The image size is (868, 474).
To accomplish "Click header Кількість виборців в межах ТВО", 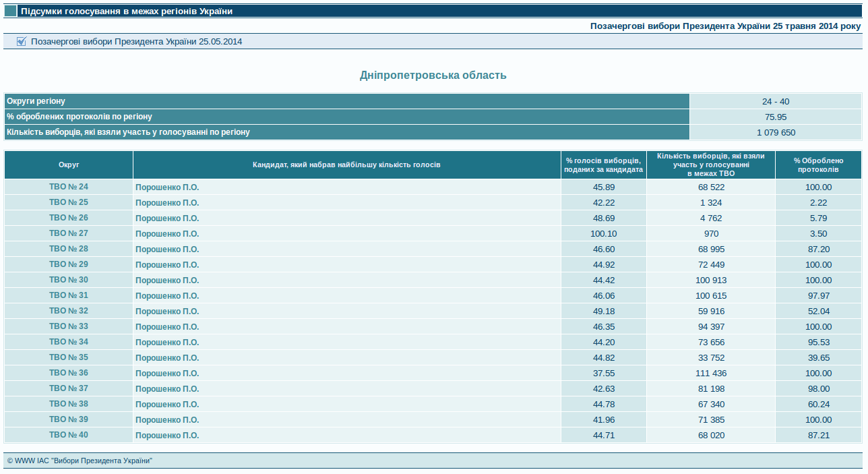I will 711,165.
